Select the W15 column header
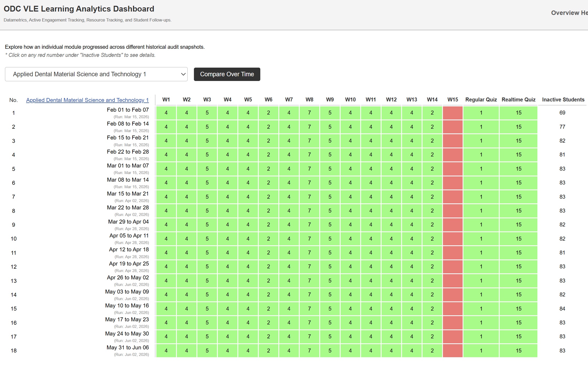This screenshot has width=588, height=369. pyautogui.click(x=453, y=100)
